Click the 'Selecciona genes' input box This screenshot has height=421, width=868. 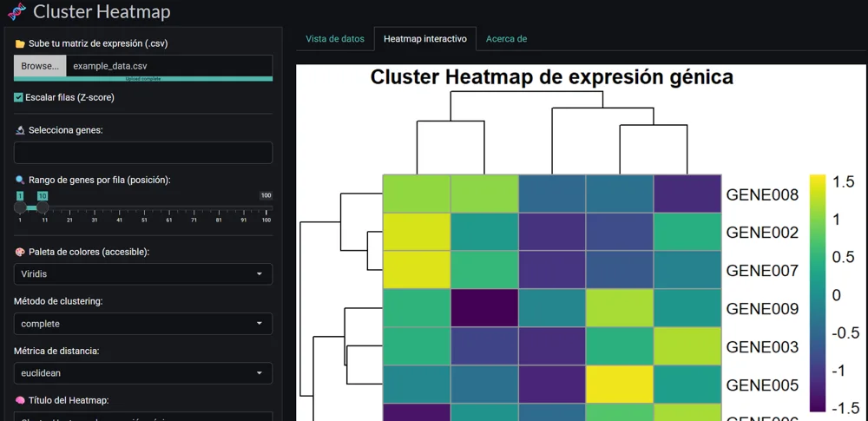[143, 152]
